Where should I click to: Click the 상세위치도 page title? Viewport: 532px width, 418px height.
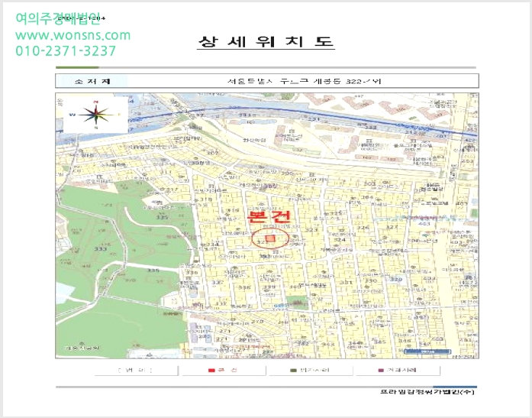coord(266,41)
